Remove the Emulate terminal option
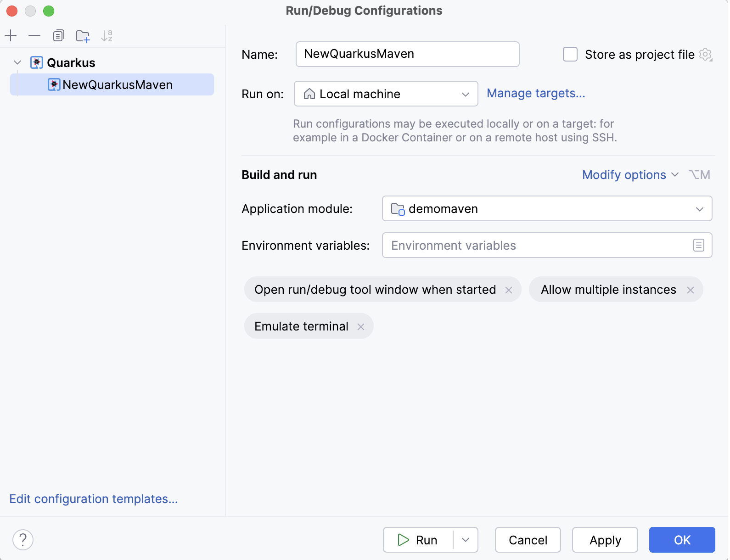This screenshot has height=560, width=730. point(361,326)
